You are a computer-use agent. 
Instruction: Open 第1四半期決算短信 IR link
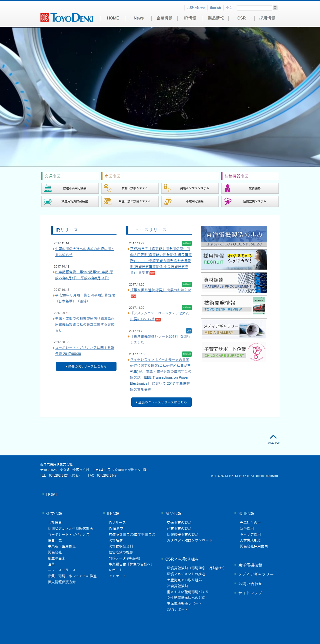click(85, 298)
